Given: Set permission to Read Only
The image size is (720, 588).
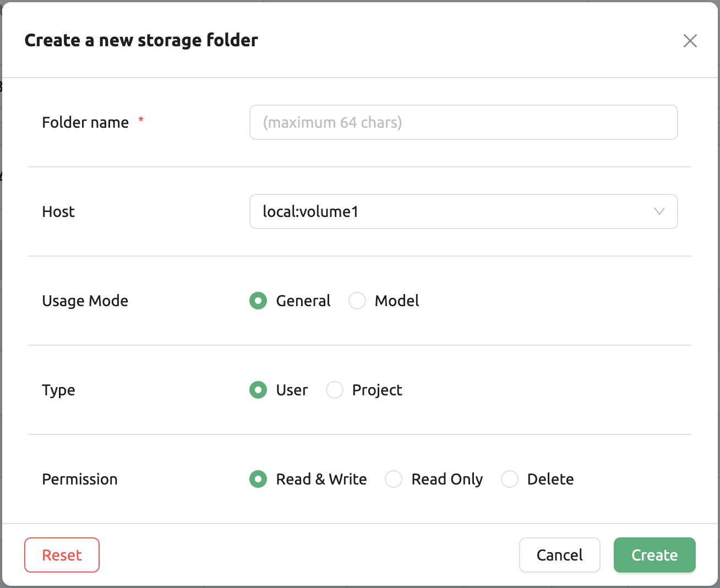Looking at the screenshot, I should pyautogui.click(x=394, y=479).
